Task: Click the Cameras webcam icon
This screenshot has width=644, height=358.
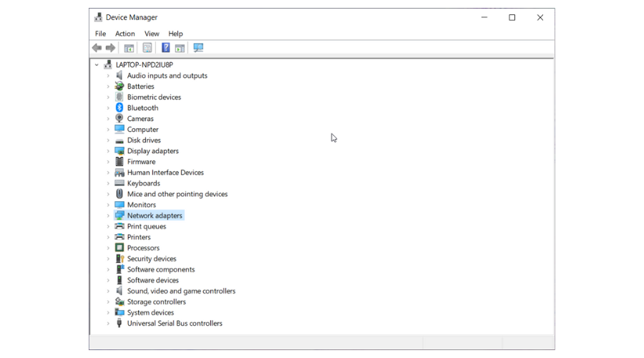Action: pyautogui.click(x=119, y=118)
